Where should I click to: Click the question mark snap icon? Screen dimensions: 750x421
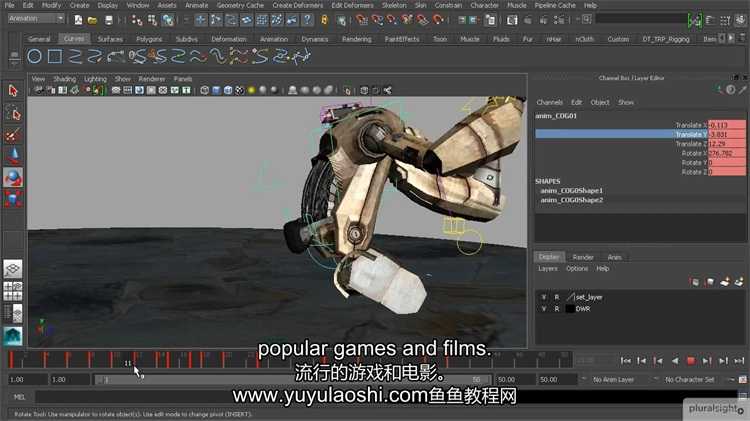307,20
